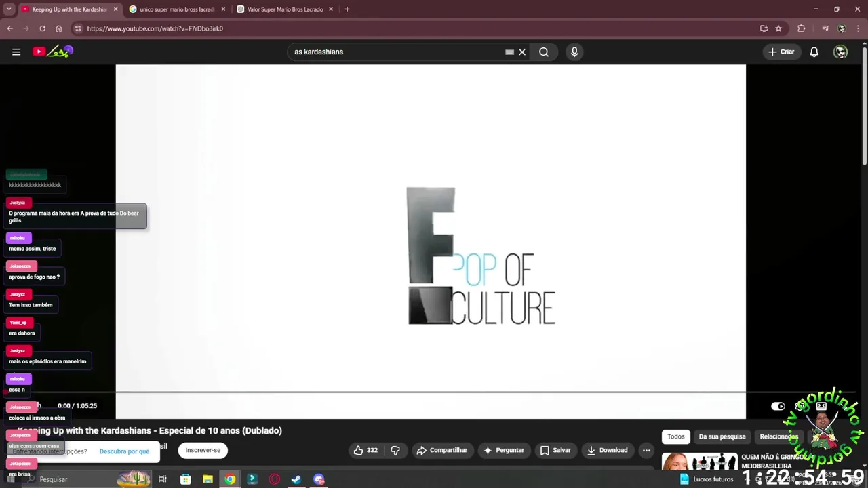Switch to unico super mario bros tab
Image resolution: width=868 pixels, height=488 pixels.
(x=177, y=9)
